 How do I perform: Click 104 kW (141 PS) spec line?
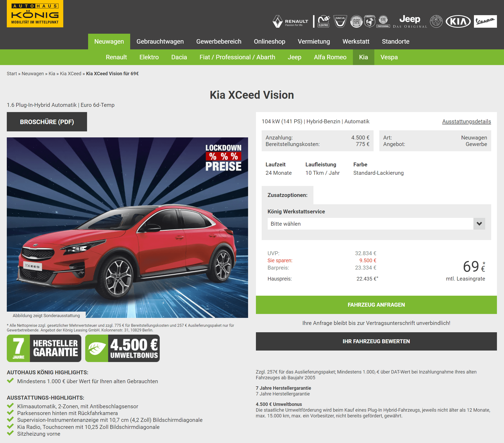pyautogui.click(x=316, y=121)
